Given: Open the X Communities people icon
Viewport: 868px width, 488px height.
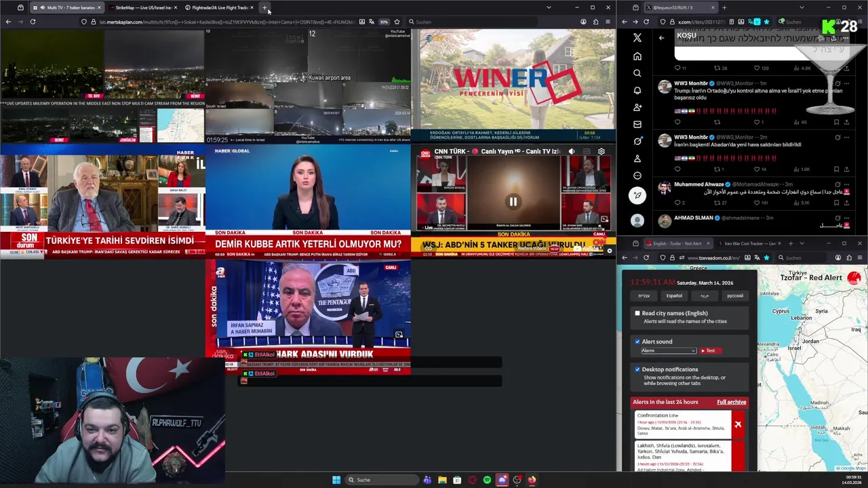Looking at the screenshot, I should coord(637,107).
